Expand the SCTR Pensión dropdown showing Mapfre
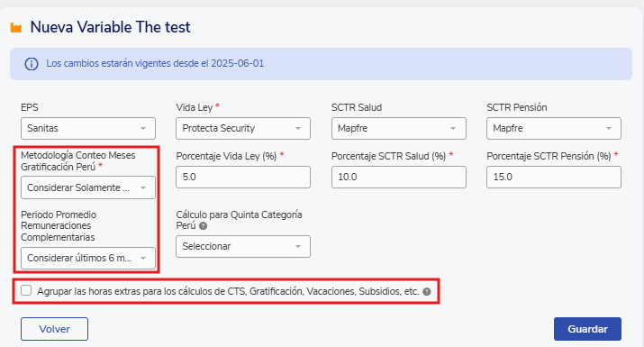This screenshot has width=644, height=347. [554, 128]
